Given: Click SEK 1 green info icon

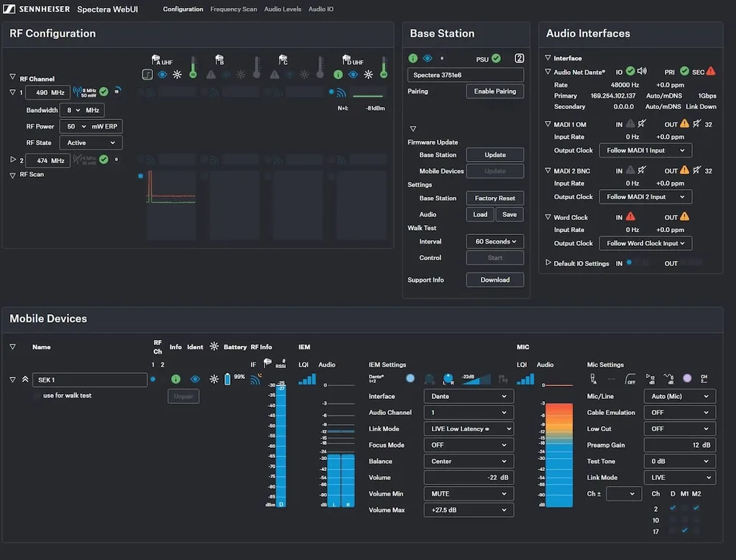Looking at the screenshot, I should pos(175,379).
